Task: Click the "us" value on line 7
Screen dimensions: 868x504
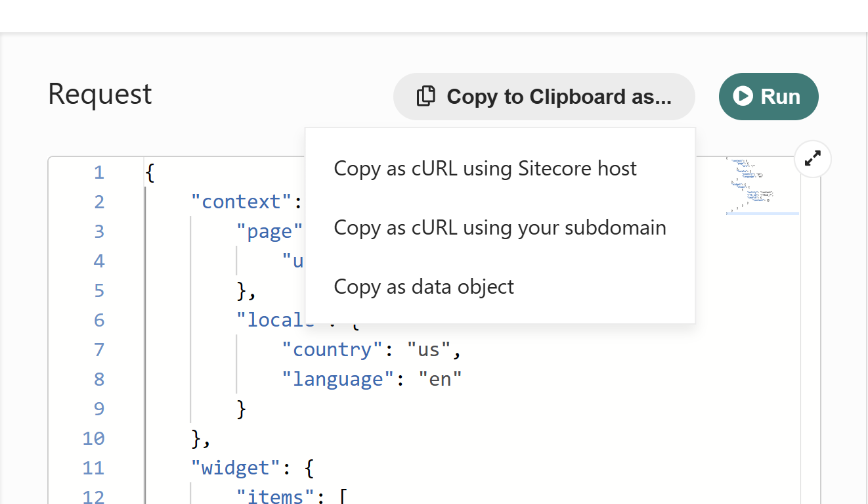Action: pyautogui.click(x=429, y=350)
